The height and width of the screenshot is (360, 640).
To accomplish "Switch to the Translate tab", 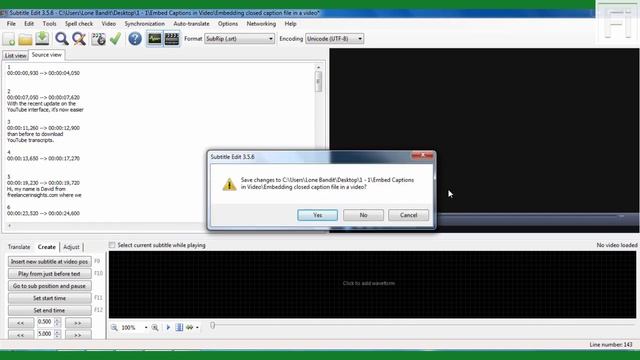I will coord(19,247).
